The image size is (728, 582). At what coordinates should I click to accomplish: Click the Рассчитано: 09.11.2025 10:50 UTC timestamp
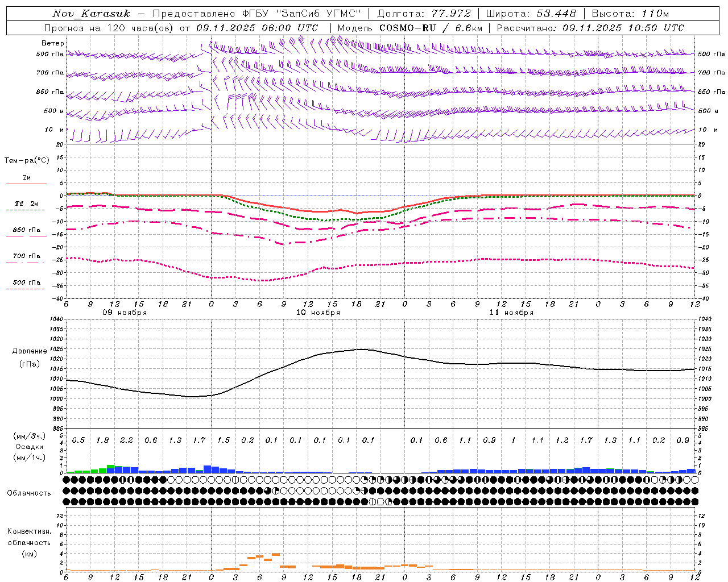(590, 28)
